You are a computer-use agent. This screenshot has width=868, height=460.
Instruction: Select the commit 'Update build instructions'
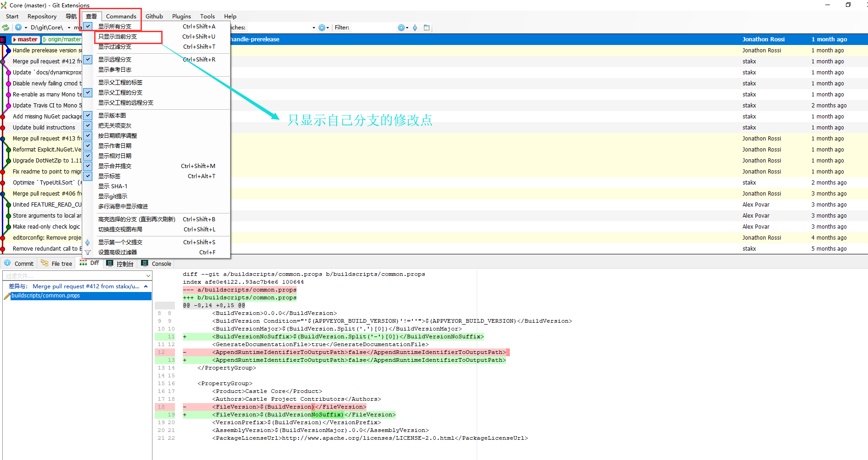pyautogui.click(x=44, y=128)
